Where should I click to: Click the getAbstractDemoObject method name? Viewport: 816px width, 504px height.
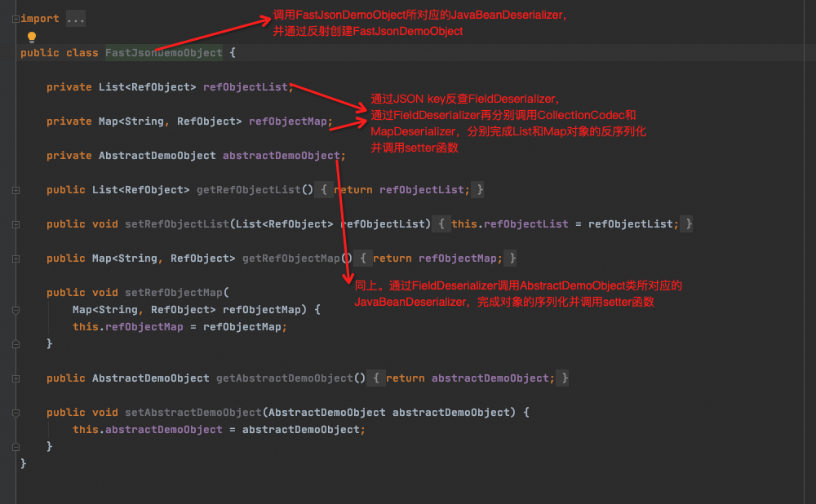[x=285, y=378]
